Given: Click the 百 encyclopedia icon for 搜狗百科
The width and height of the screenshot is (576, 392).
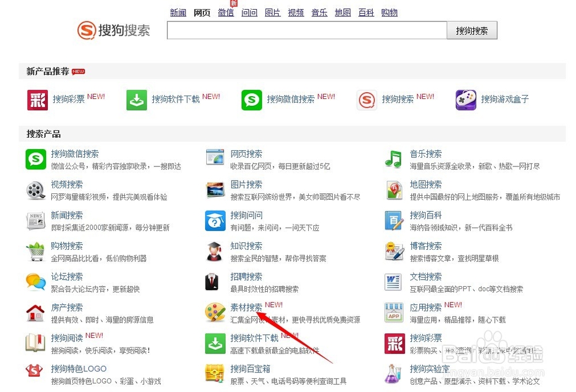Looking at the screenshot, I should point(394,220).
